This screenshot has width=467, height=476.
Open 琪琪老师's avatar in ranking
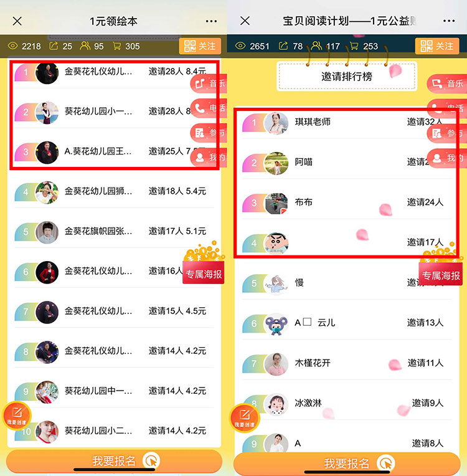click(x=276, y=123)
